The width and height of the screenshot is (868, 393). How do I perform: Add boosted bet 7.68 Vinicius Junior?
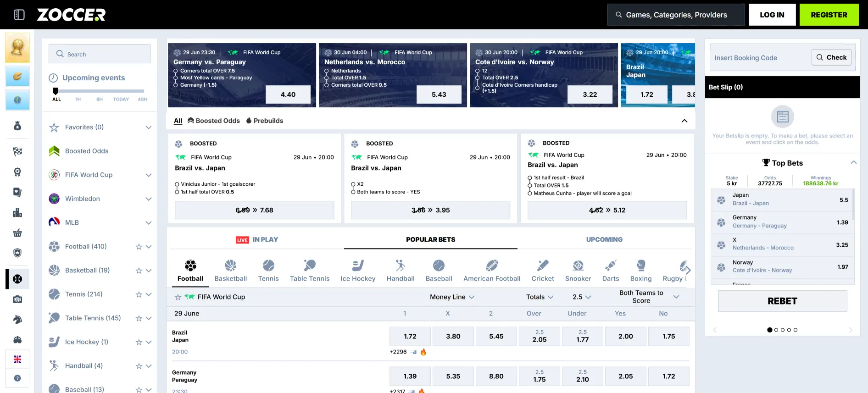[254, 210]
